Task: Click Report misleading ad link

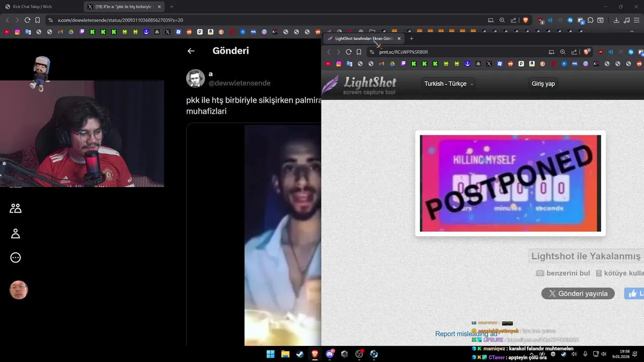Action: 466,334
